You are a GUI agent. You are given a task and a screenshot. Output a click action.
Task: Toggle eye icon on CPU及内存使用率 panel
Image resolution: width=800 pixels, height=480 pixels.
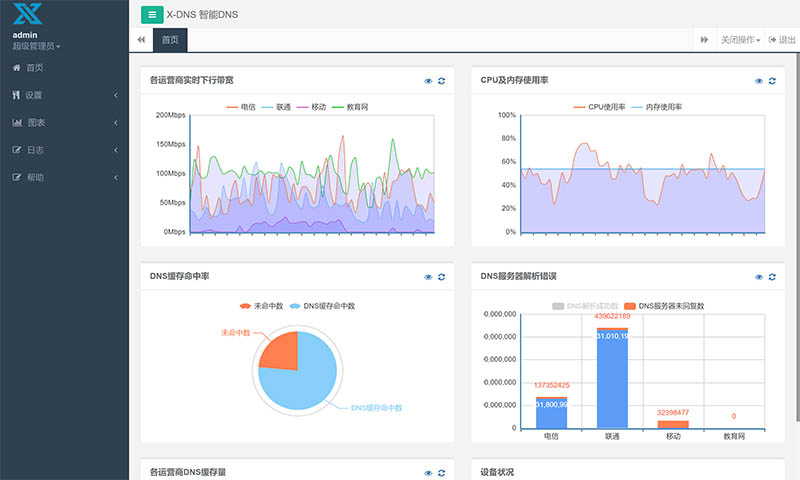point(759,80)
